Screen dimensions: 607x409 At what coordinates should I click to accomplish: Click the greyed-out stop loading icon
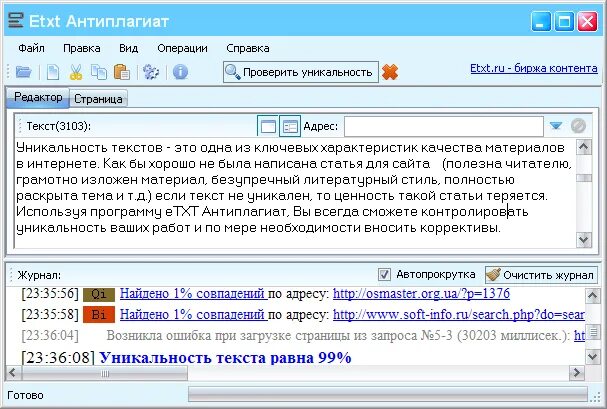578,126
